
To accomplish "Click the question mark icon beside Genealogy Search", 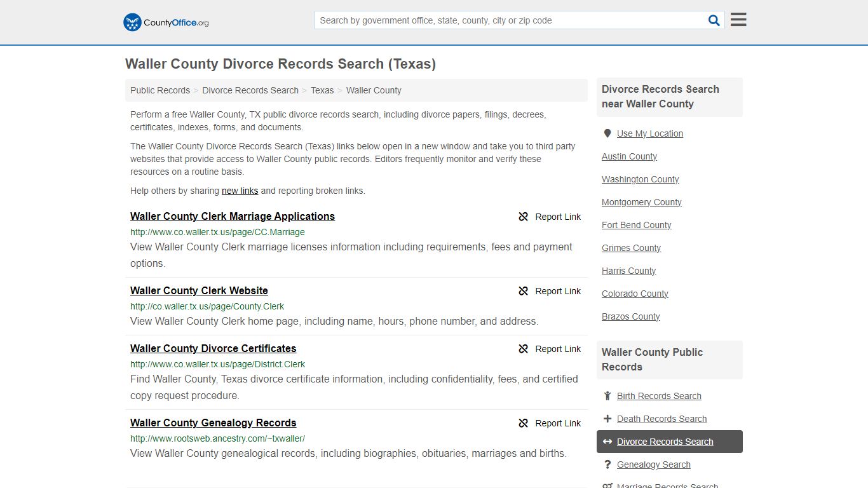I will coord(607,464).
